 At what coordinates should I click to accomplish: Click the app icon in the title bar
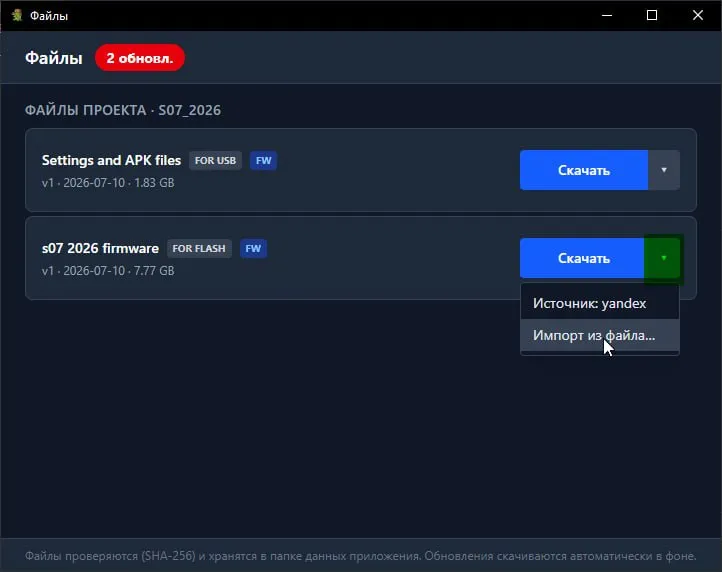(x=17, y=15)
